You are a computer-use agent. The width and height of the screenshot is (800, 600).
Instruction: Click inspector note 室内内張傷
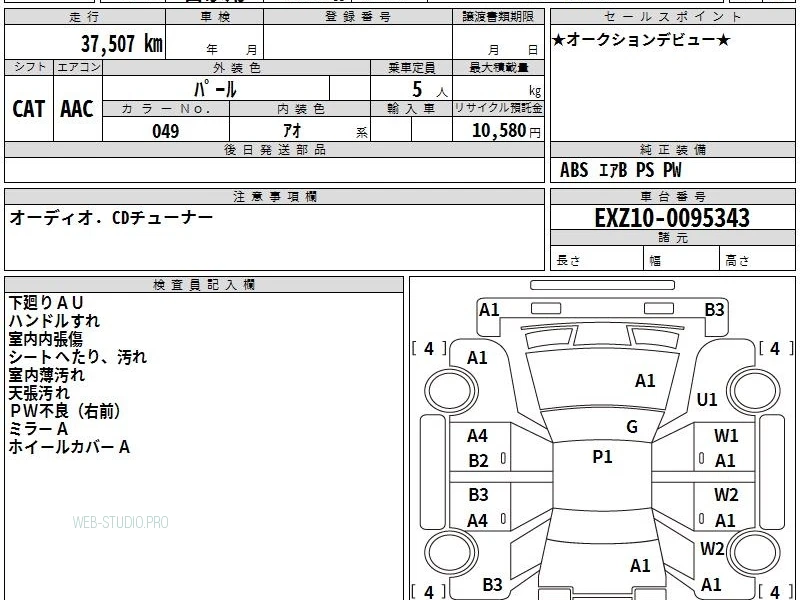(x=45, y=339)
